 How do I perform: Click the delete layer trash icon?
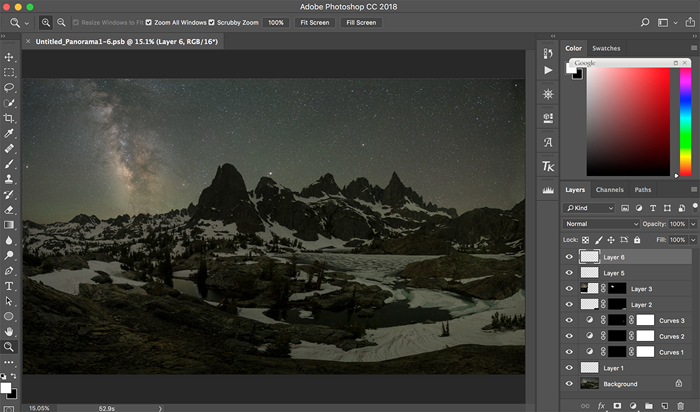click(x=681, y=405)
